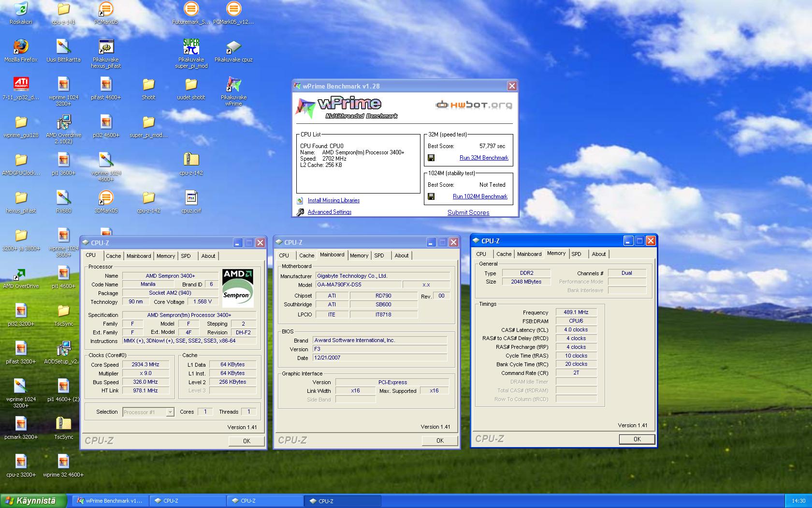Switch to Mainboard tab in CPU-Z Memory window

[x=529, y=254]
